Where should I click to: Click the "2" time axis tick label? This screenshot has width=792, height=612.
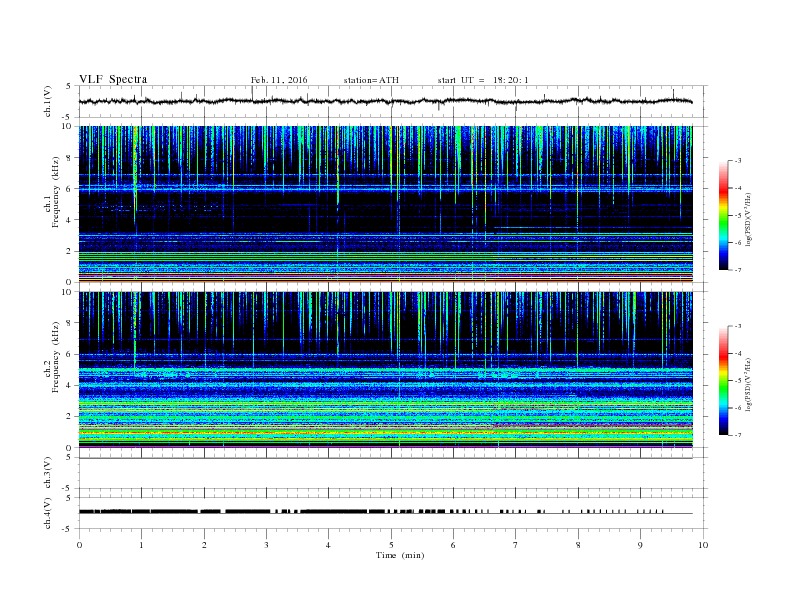[x=204, y=545]
